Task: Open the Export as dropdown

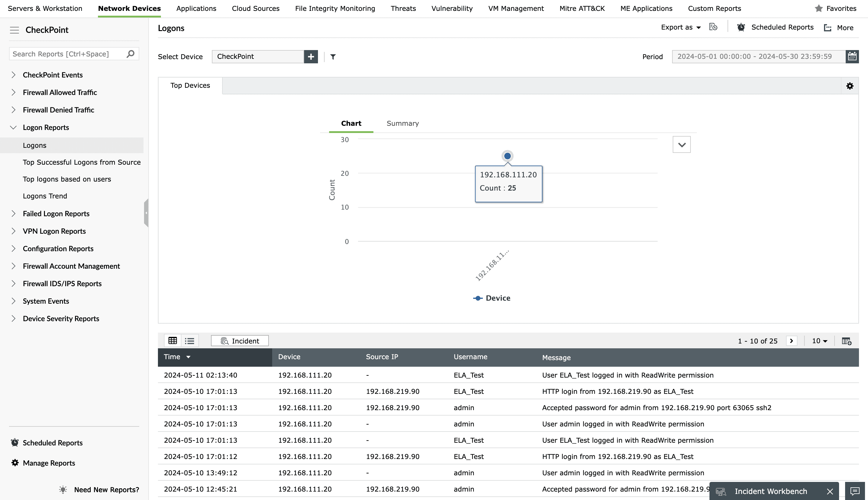Action: point(681,27)
